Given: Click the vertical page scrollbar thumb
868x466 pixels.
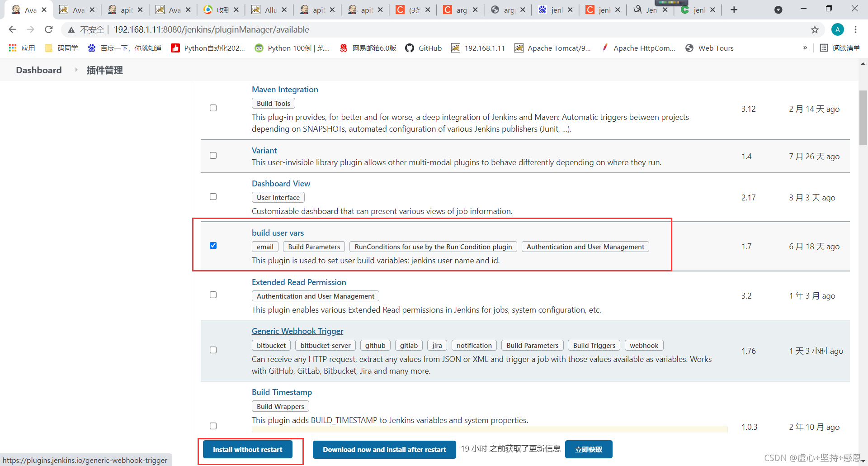Looking at the screenshot, I should tap(863, 118).
